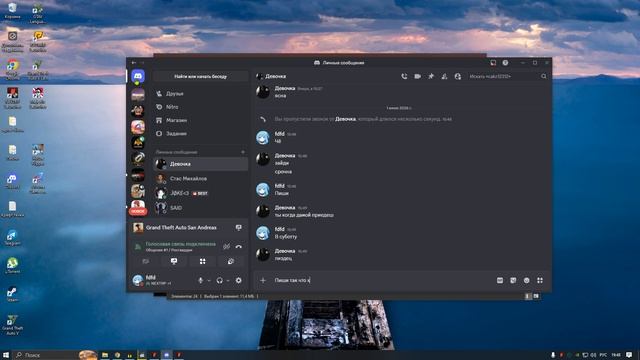Image resolution: width=640 pixels, height=360 pixels.
Task: Open the DM with the BEST tag
Action: (x=200, y=193)
